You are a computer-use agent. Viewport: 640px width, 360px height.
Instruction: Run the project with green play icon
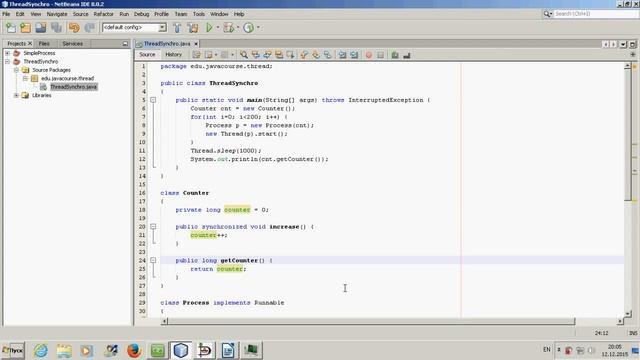(209, 28)
